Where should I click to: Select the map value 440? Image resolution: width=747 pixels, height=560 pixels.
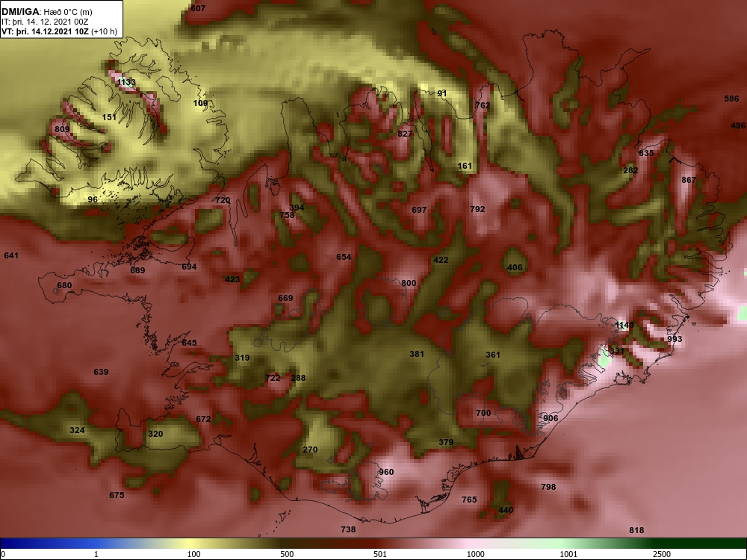(x=506, y=511)
